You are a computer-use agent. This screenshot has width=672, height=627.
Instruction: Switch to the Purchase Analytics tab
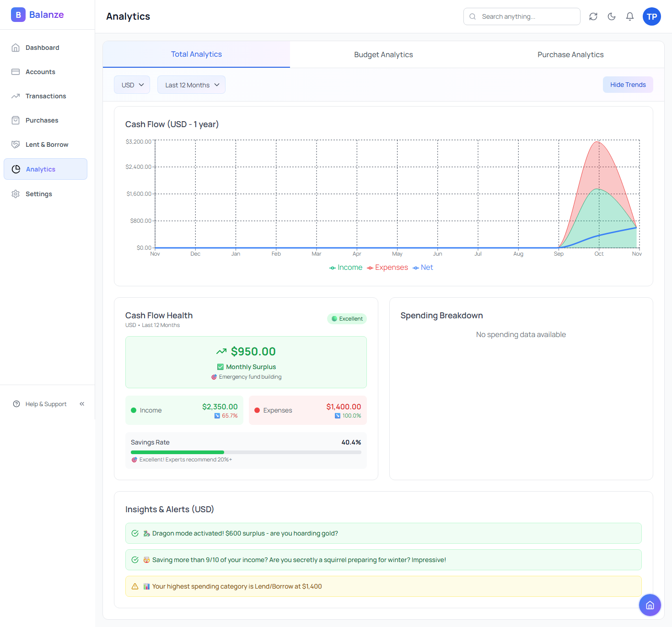point(570,54)
